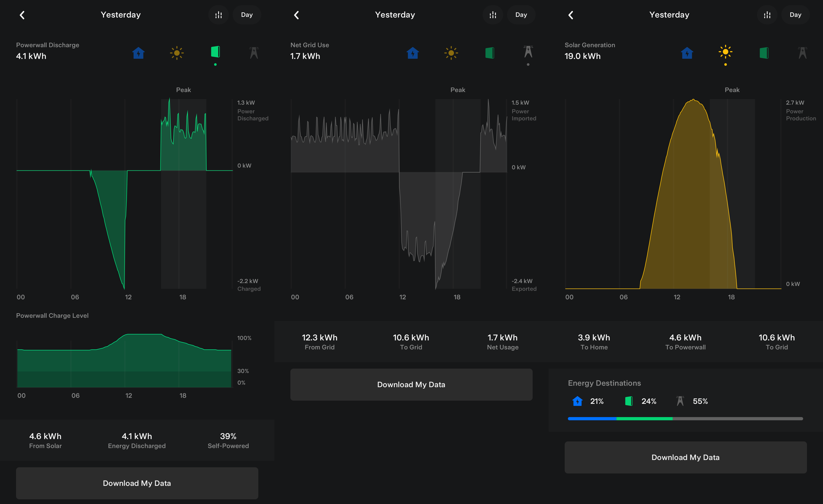Go back from Solar Generation screen
This screenshot has height=504, width=823.
570,15
